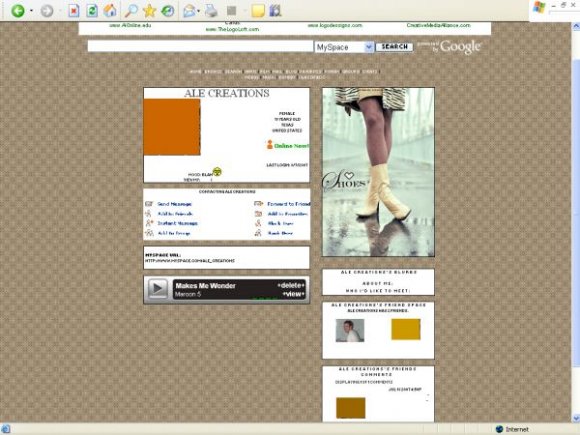Click the Add to Group link
The width and height of the screenshot is (580, 435).
[174, 233]
